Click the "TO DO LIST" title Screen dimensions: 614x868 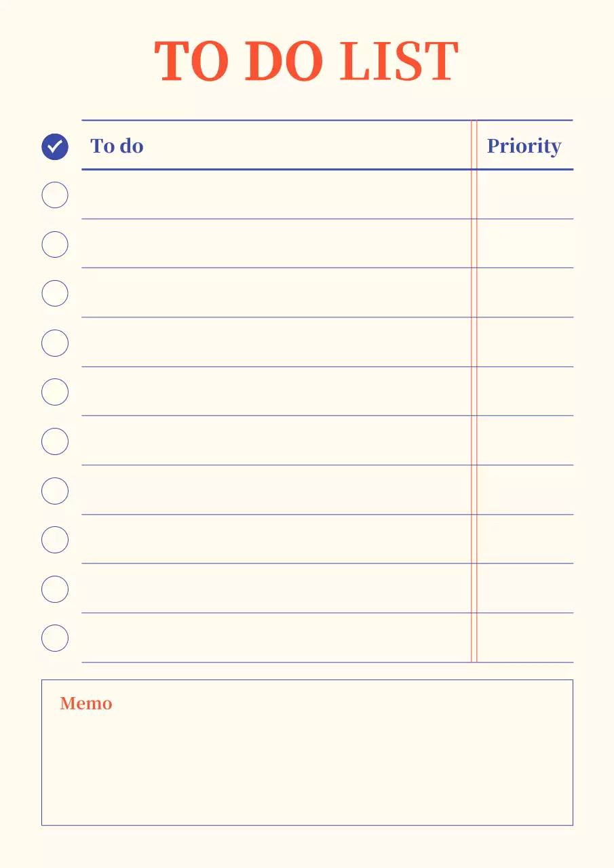(307, 62)
